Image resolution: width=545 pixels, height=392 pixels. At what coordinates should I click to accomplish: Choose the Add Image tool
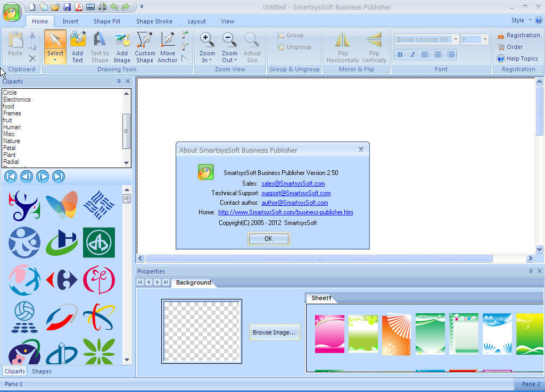pyautogui.click(x=122, y=46)
